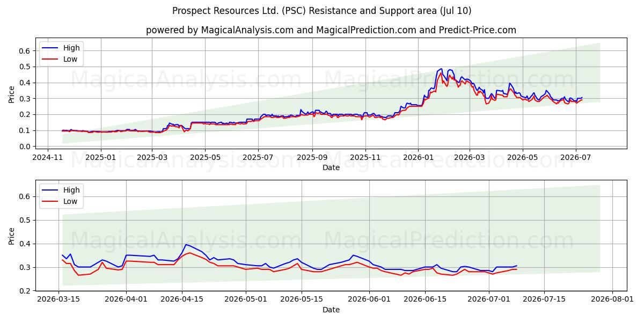Viewport: 644px width, 322px height.
Task: Click the "2026-08-01" x-axis label in the bottom chart
Action: (x=611, y=299)
